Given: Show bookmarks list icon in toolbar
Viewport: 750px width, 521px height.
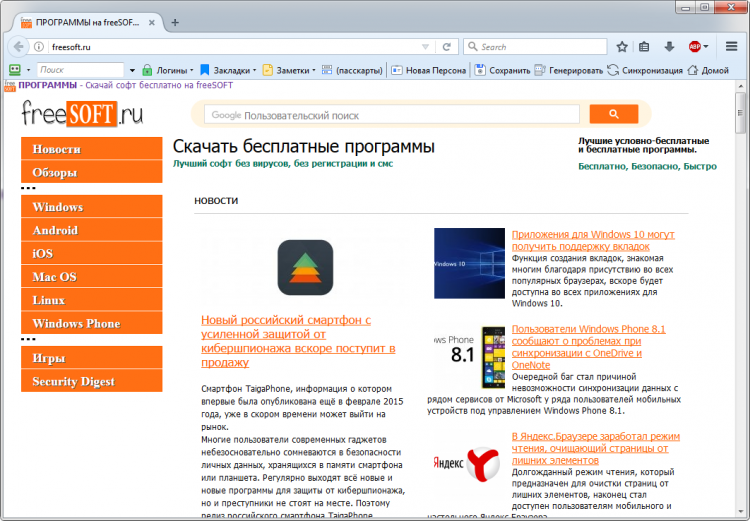Looking at the screenshot, I should tap(644, 47).
